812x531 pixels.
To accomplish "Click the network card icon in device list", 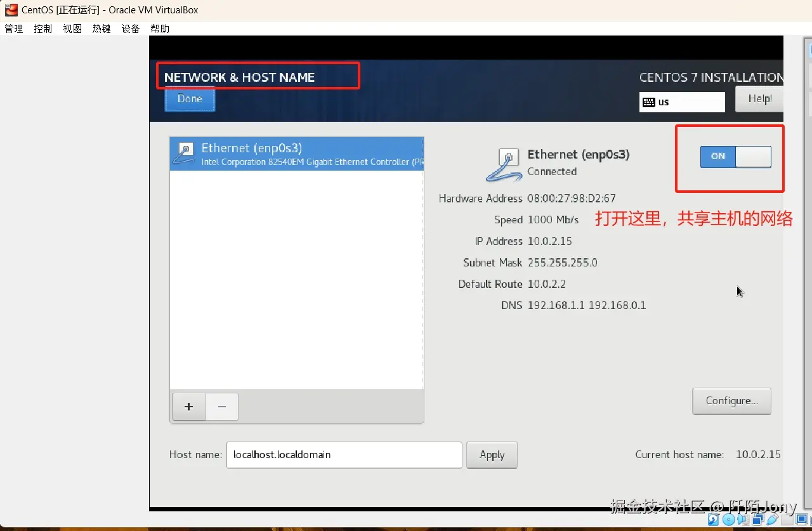I will point(185,154).
